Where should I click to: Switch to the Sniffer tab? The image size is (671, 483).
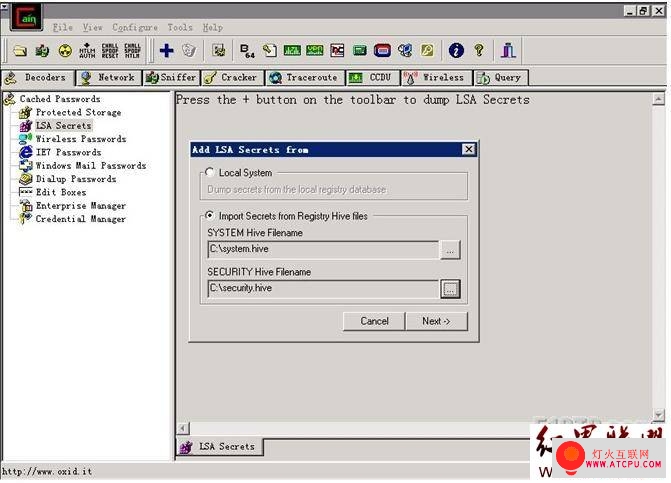[x=171, y=77]
